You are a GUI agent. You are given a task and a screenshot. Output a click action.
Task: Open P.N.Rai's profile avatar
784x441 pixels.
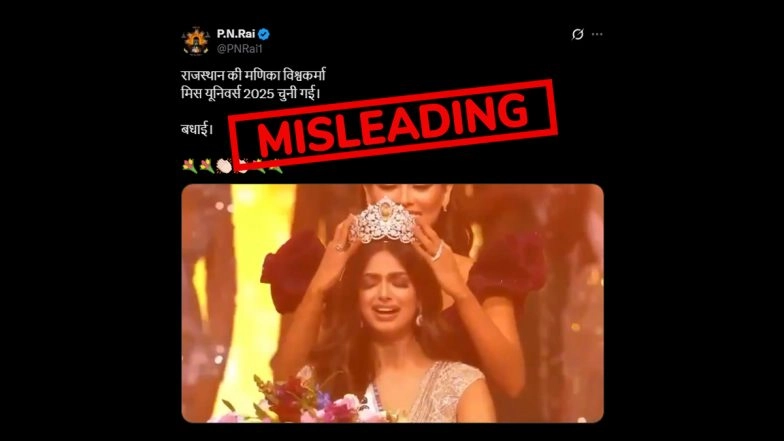tap(196, 41)
